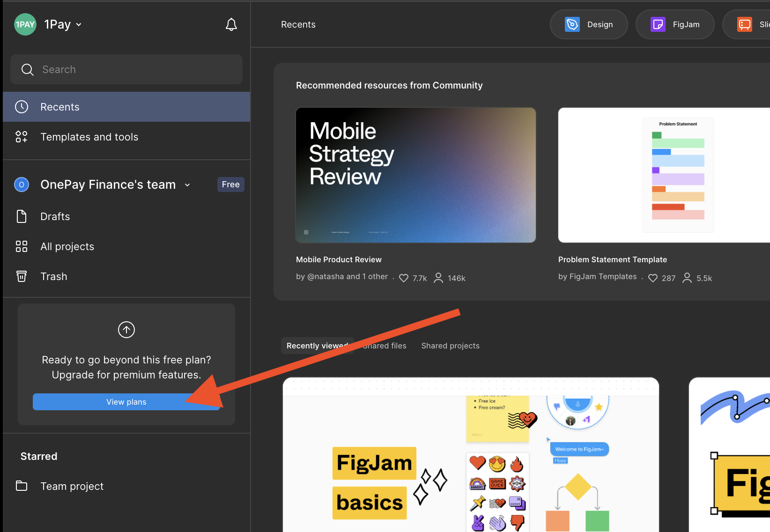Click the upgrade prompt text
This screenshot has width=770, height=532.
coord(126,367)
